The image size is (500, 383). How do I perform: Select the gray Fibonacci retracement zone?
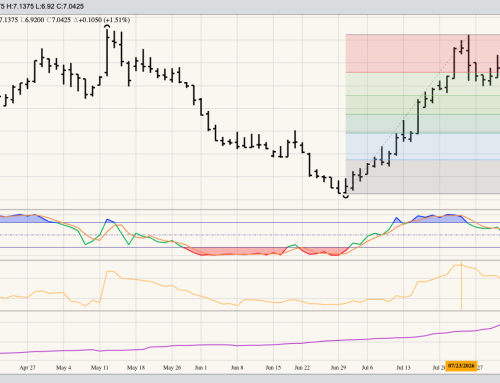423,177
